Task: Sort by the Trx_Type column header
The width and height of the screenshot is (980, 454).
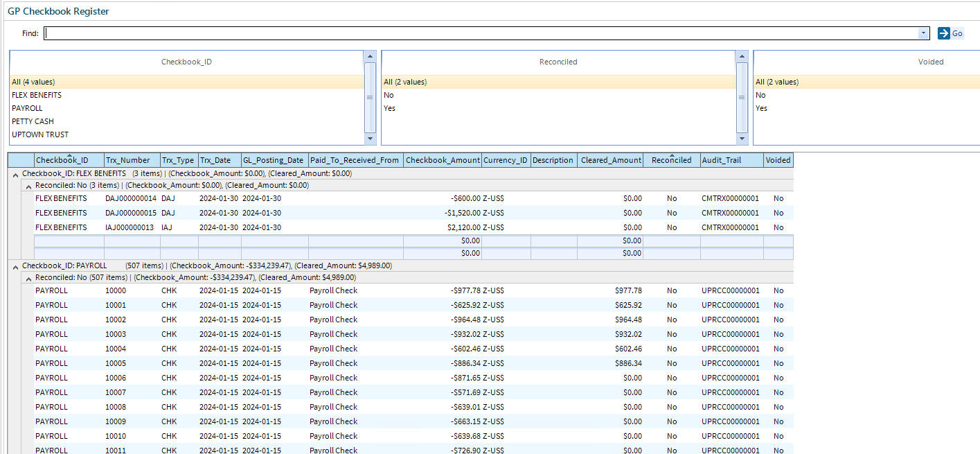Action: point(179,160)
